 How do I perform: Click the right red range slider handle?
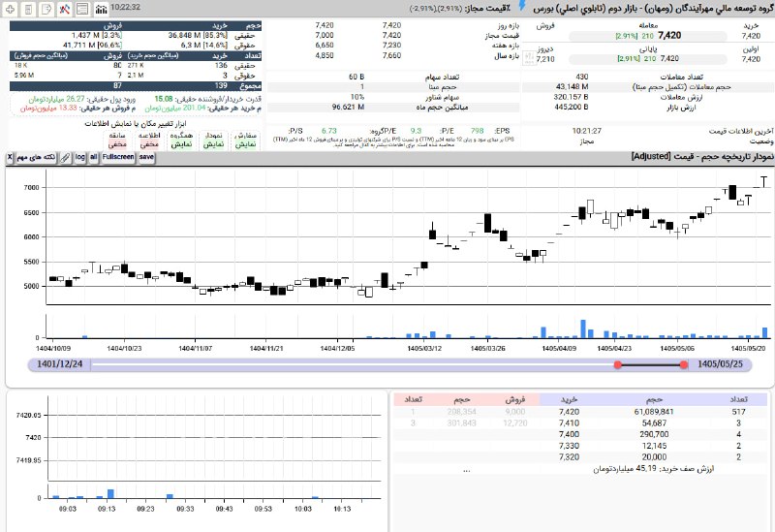(684, 365)
